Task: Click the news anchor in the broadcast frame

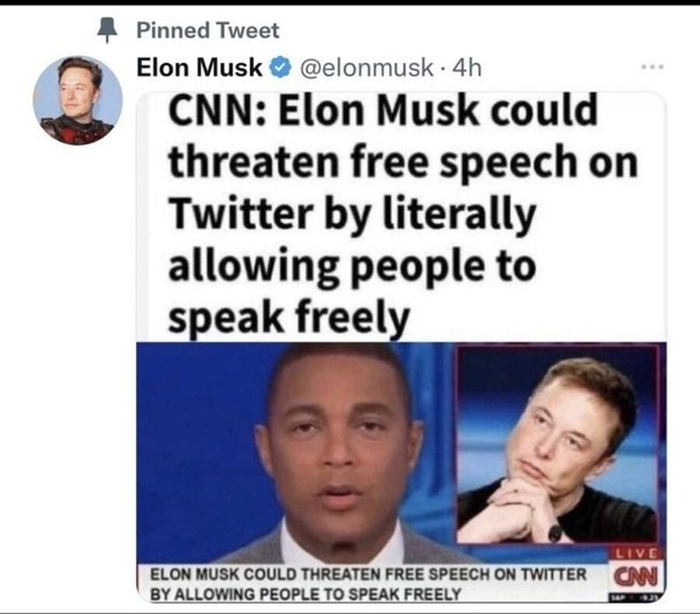Action: [x=339, y=451]
